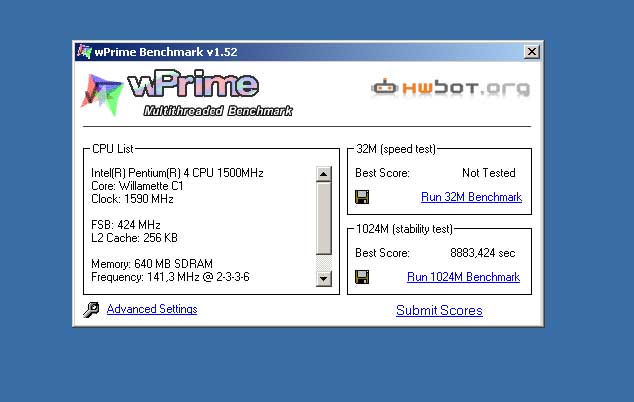Click the CPU List scrollbar thumb
The height and width of the screenshot is (402, 634).
[x=323, y=218]
